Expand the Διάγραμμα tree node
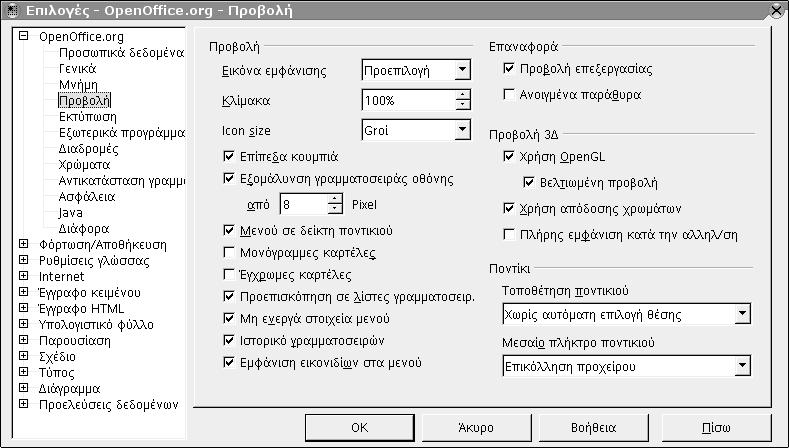This screenshot has width=789, height=448. tap(23, 388)
